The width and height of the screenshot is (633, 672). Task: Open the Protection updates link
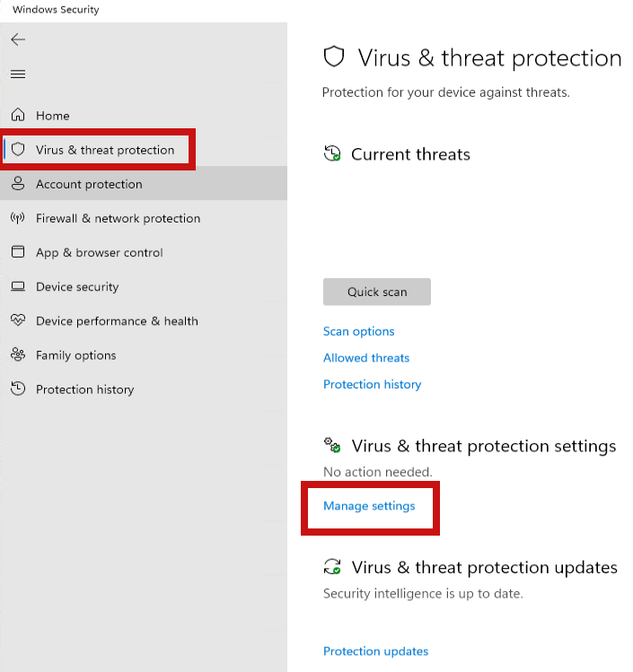pyautogui.click(x=375, y=651)
